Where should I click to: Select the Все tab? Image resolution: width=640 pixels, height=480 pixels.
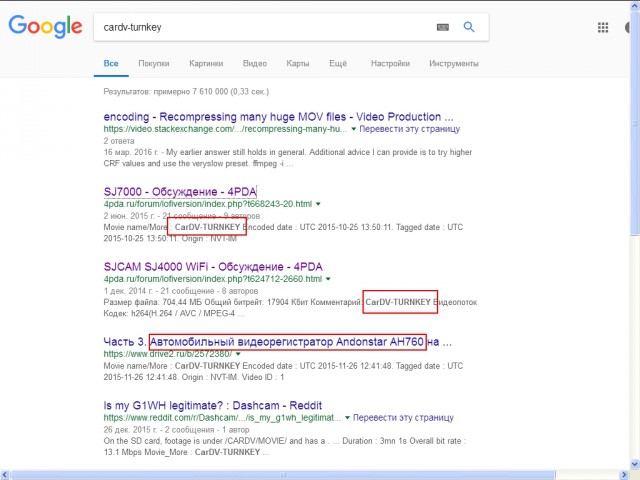(x=111, y=63)
